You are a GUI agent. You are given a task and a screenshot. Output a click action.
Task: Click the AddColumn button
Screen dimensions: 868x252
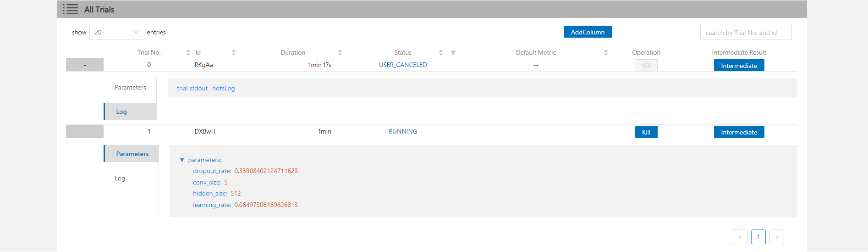tap(587, 32)
